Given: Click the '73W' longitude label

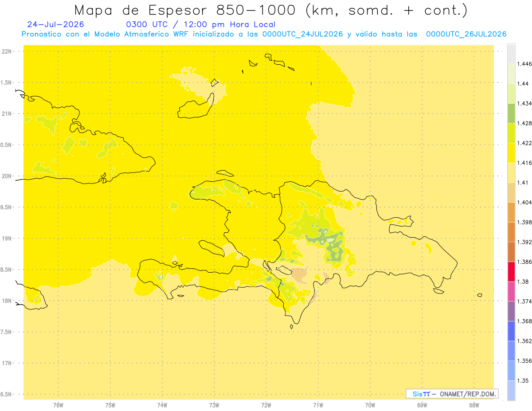Looking at the screenshot, I should [x=214, y=405].
